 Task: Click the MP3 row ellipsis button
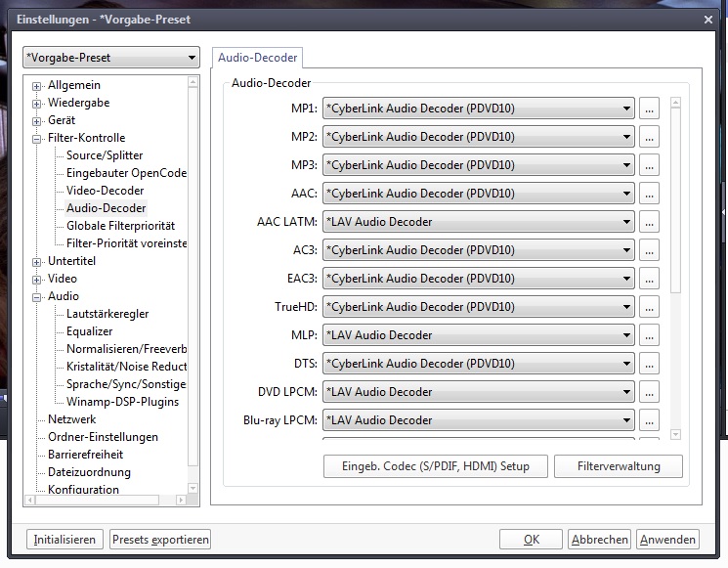(x=649, y=165)
